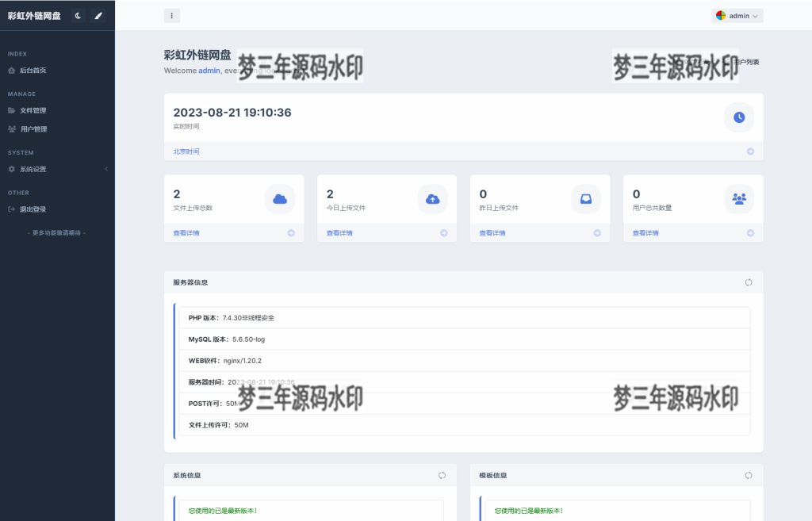Toggle dark mode with the moon icon
The image size is (812, 521).
(x=78, y=15)
